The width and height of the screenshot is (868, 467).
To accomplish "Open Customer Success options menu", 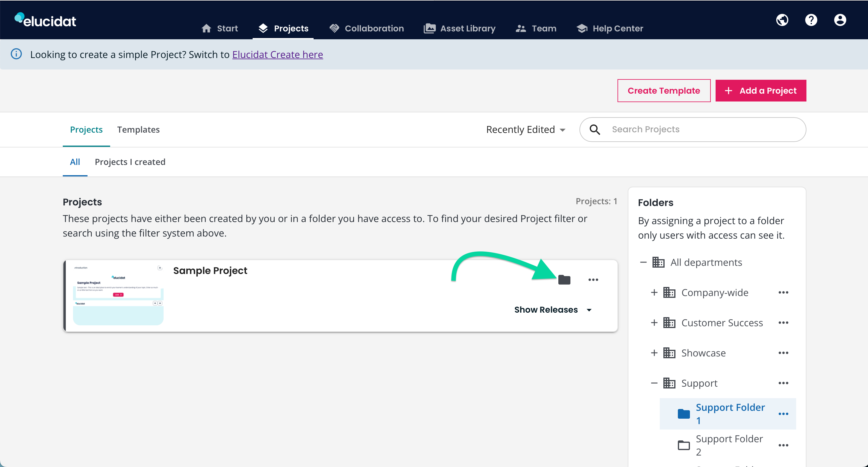I will pos(783,323).
